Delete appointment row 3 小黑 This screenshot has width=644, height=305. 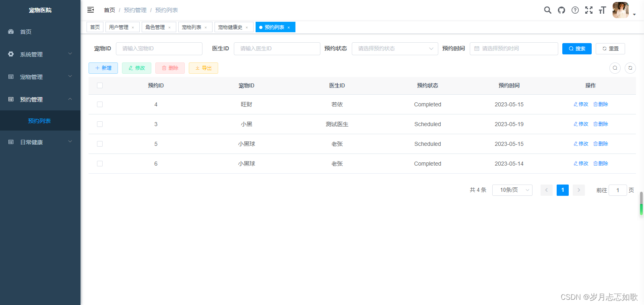click(601, 124)
